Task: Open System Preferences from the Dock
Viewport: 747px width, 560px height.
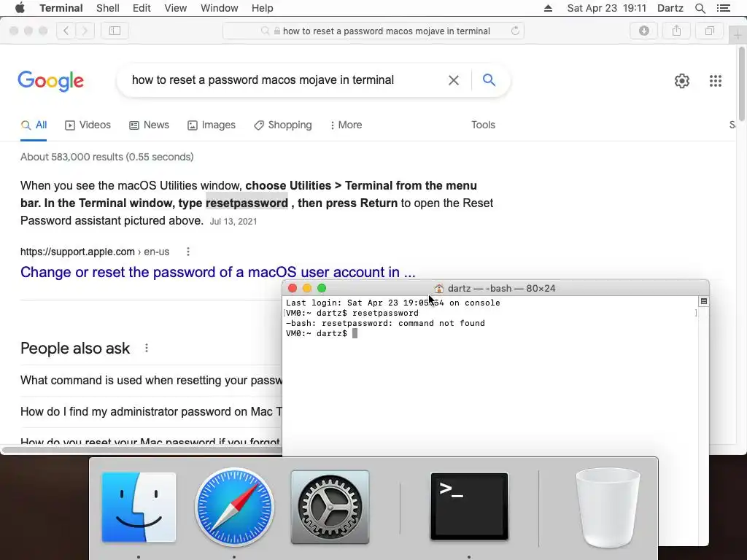Action: [330, 507]
